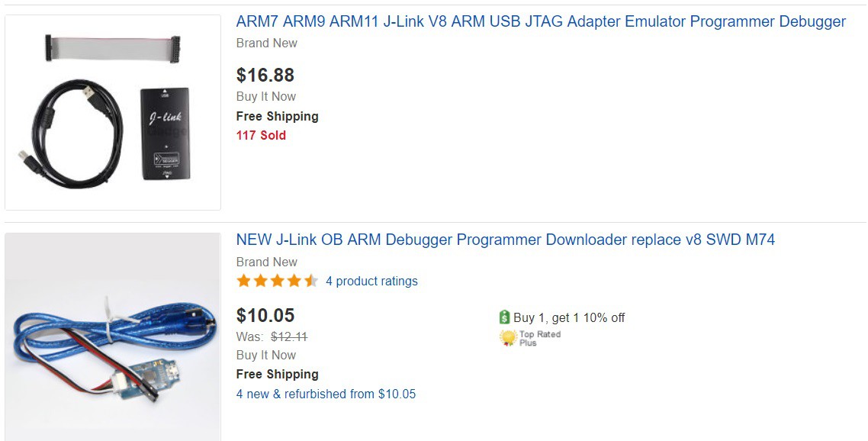Viewport: 868px width, 441px height.
Task: Click the $16.88 price
Action: point(265,75)
